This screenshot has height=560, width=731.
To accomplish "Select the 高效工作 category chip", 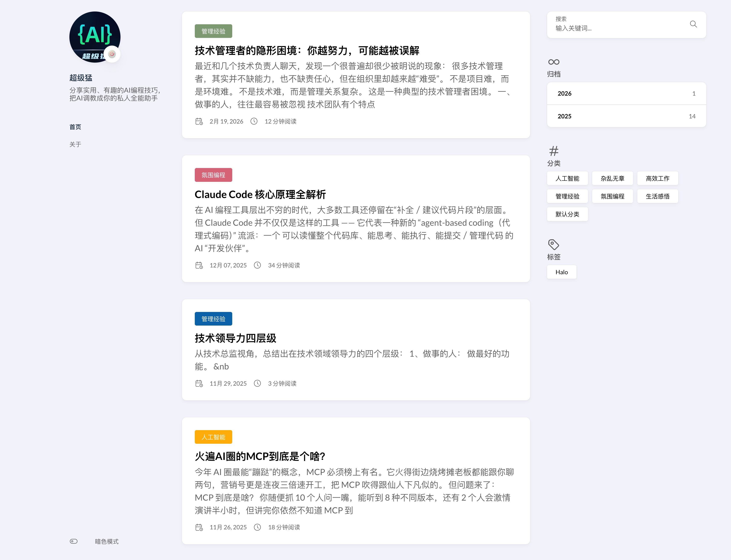I will click(657, 178).
